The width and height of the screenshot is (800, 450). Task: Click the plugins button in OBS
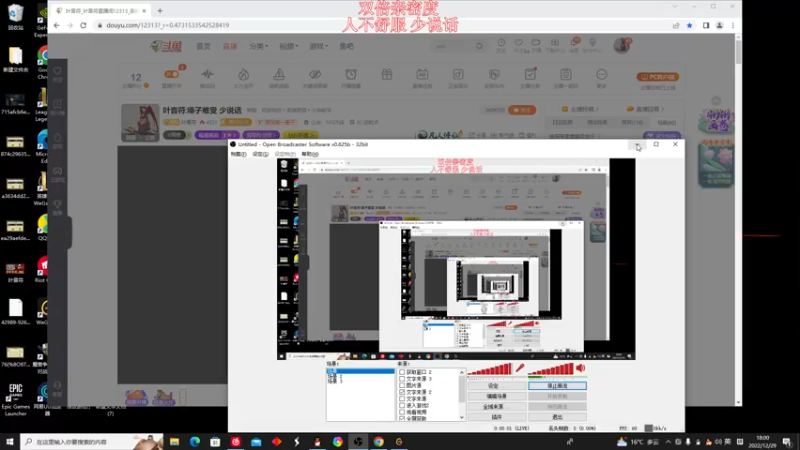(x=496, y=417)
